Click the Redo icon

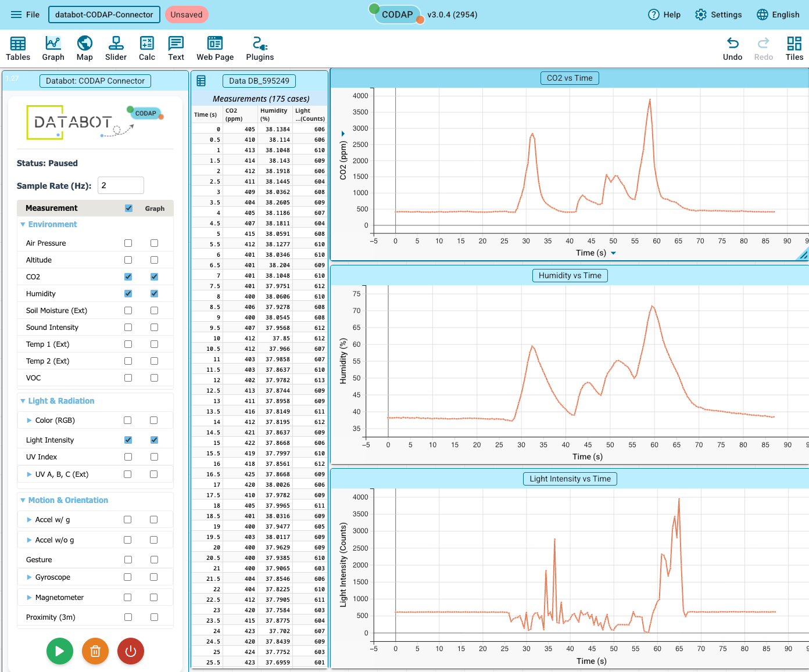pyautogui.click(x=764, y=49)
